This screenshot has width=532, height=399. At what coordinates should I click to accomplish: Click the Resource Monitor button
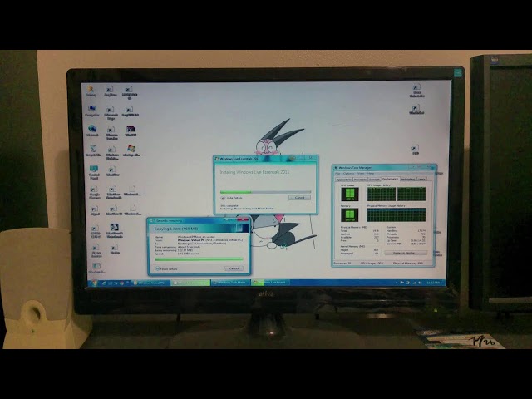406,253
